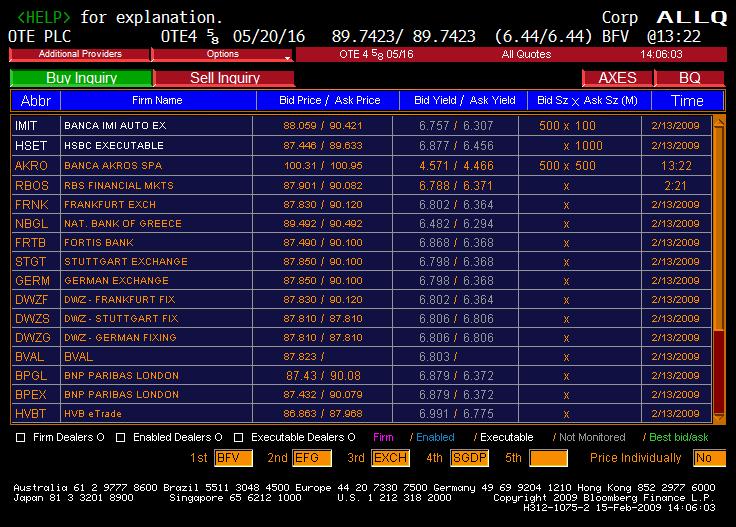Sort by Firm Name column header

point(158,100)
